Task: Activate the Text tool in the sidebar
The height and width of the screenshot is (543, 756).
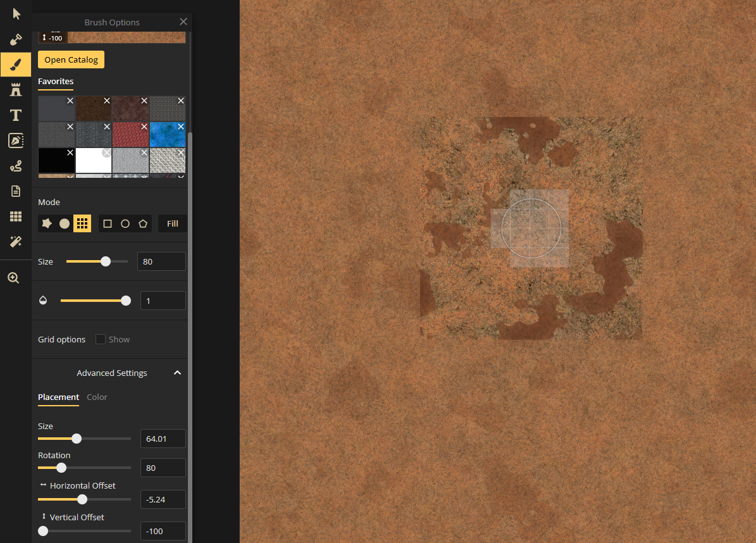Action: (15, 115)
